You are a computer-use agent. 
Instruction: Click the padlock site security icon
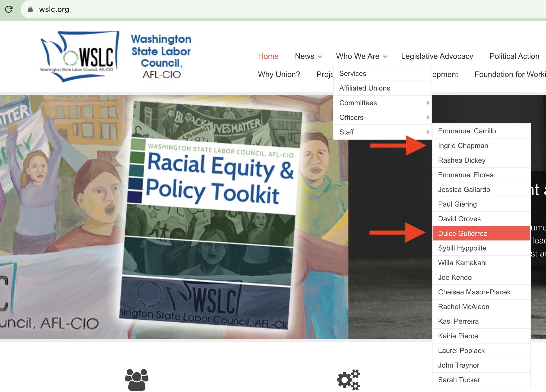30,9
